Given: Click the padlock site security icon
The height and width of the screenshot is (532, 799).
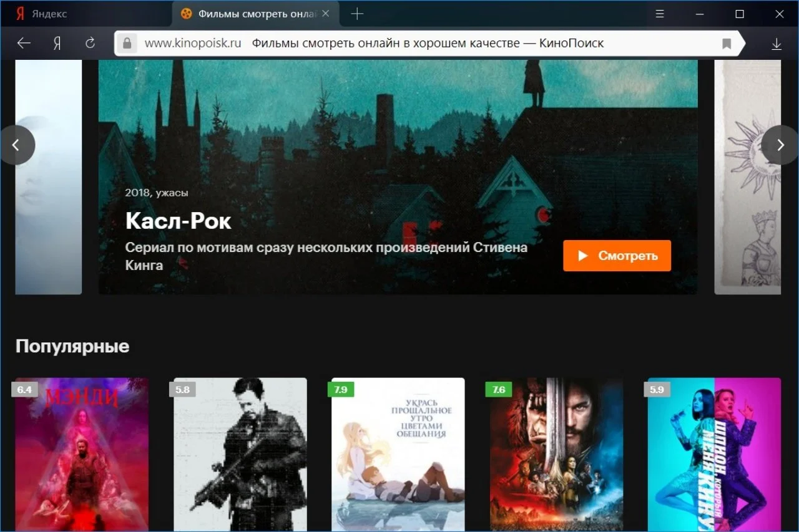Looking at the screenshot, I should tap(127, 43).
